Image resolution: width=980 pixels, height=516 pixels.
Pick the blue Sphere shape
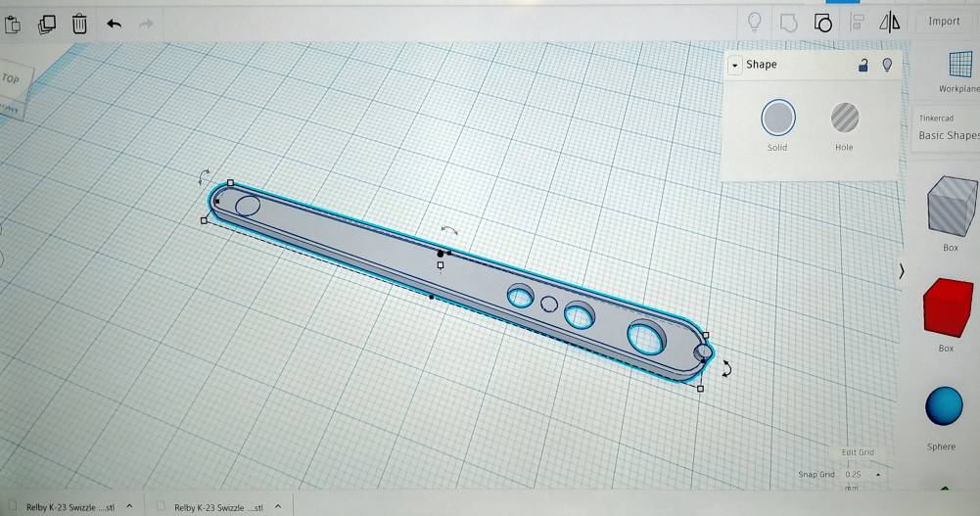click(x=944, y=406)
